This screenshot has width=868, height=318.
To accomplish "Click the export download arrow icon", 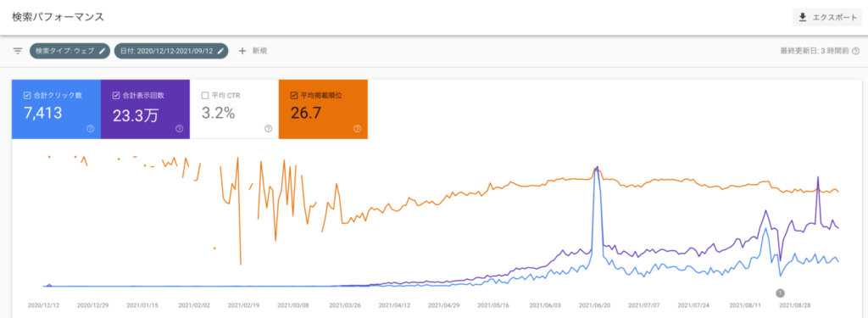I will 803,18.
